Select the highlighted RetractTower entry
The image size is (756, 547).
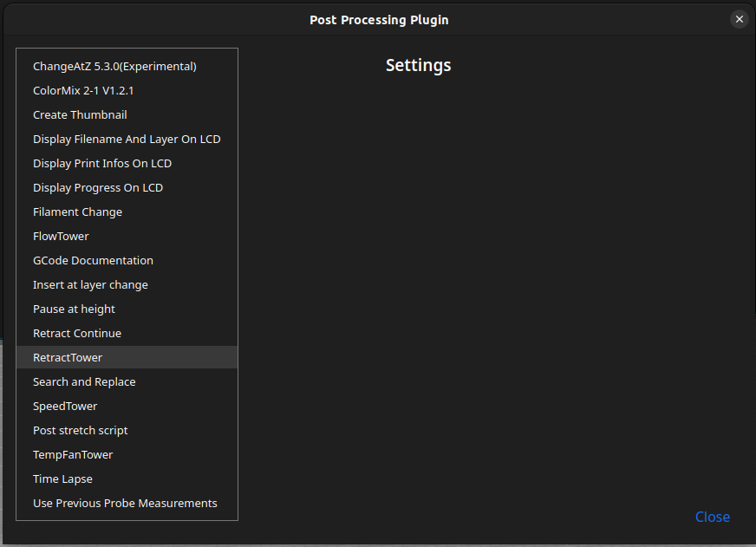pyautogui.click(x=68, y=357)
